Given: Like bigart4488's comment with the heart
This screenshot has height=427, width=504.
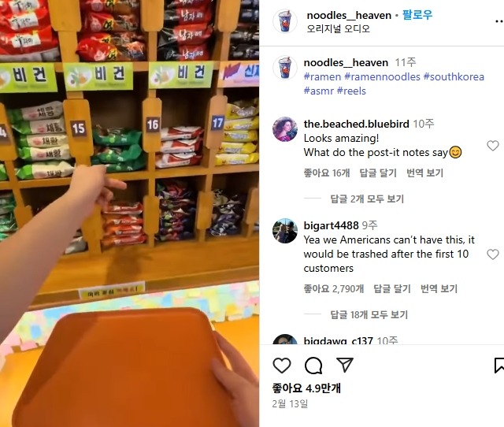Looking at the screenshot, I should point(492,254).
